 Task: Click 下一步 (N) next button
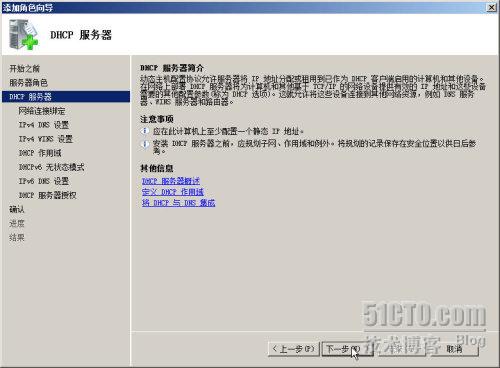(347, 349)
